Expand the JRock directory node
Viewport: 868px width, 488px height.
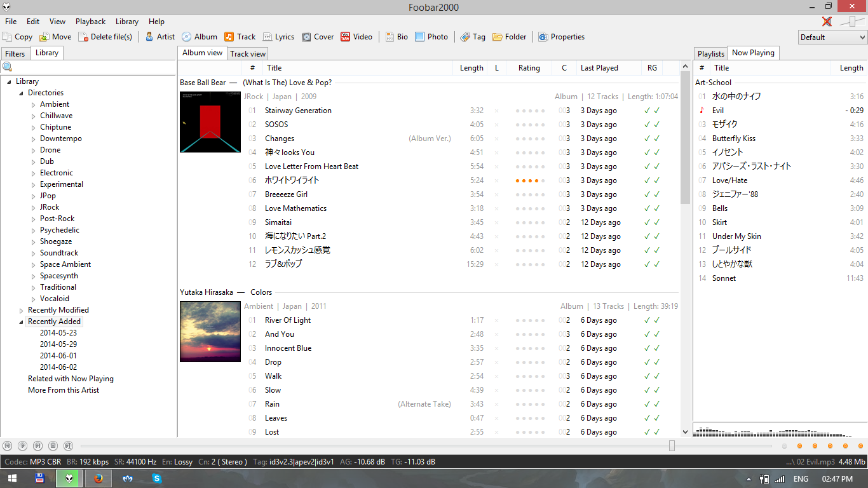click(34, 207)
